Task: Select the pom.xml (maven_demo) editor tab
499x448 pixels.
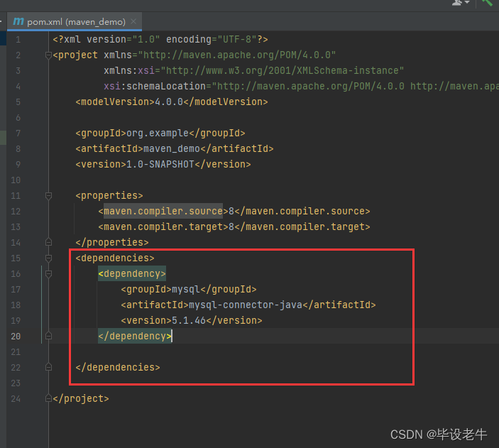Action: pyautogui.click(x=75, y=21)
